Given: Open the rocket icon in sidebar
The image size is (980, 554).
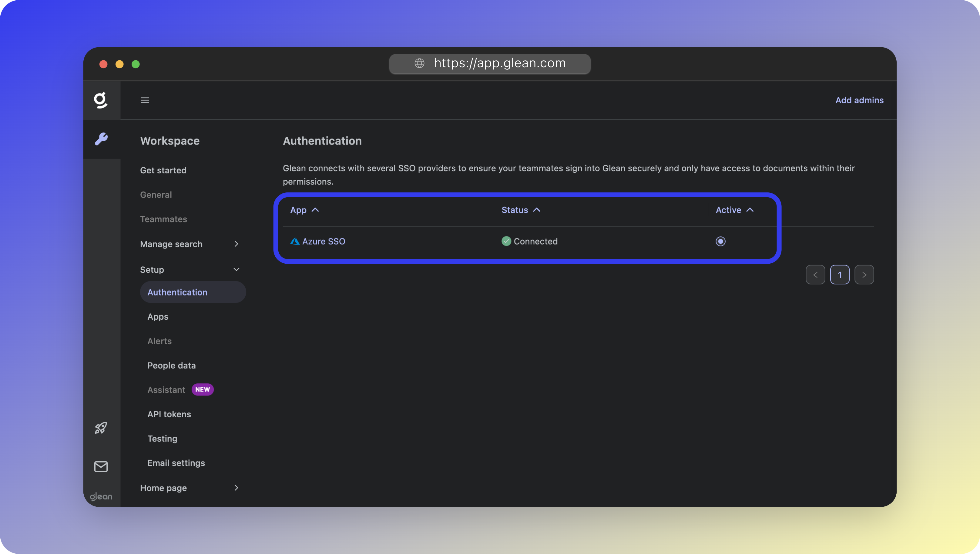Looking at the screenshot, I should pos(101,428).
